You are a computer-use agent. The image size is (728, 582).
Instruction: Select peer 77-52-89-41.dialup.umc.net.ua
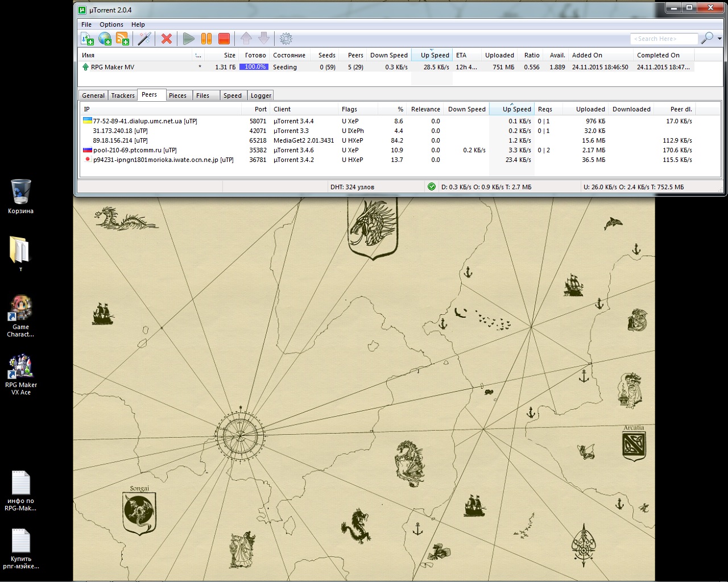point(388,121)
